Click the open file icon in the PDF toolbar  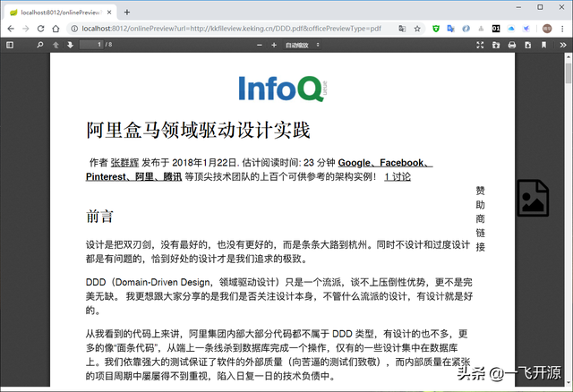point(496,45)
